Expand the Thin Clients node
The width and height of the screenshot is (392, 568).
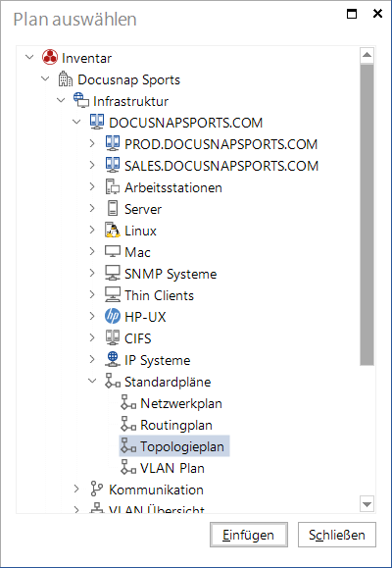[92, 294]
